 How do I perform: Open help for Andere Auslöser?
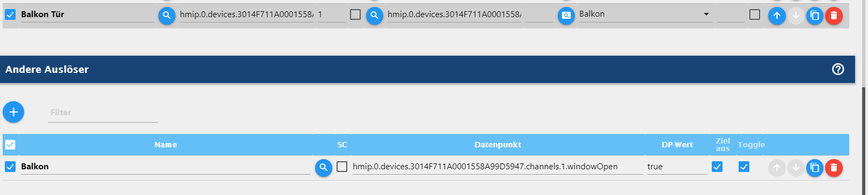838,69
